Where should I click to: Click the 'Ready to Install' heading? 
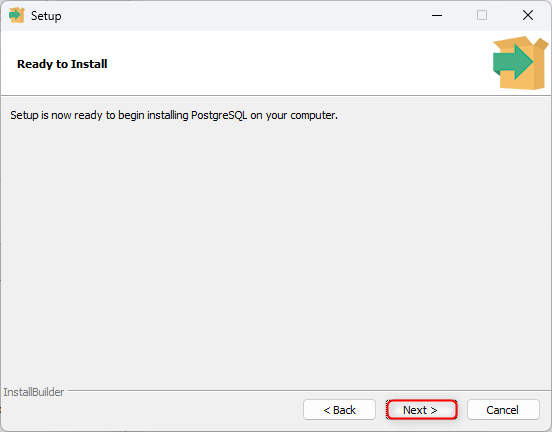(62, 64)
